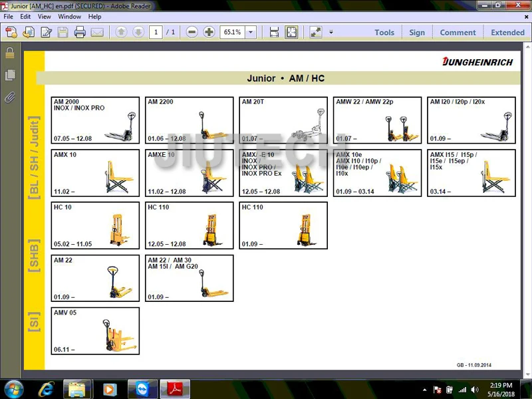The image size is (532, 399).
Task: Open the Comment pane
Action: coord(458,33)
